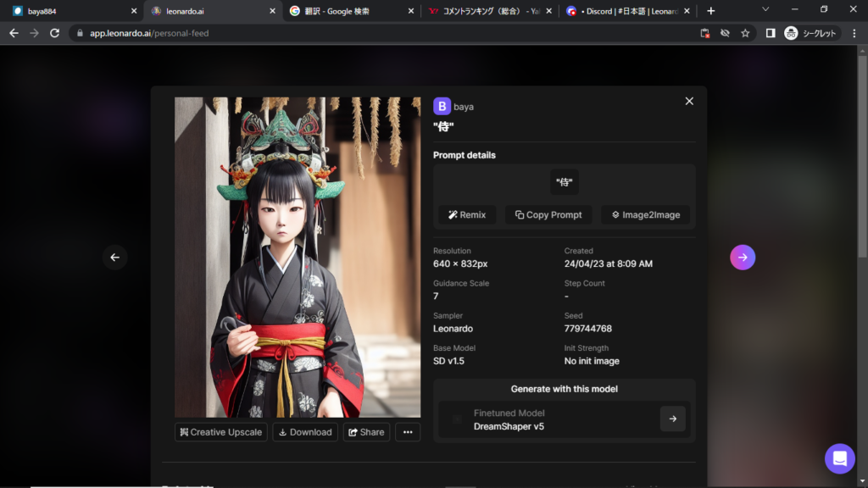Copy the prompt with Copy Prompt
The image size is (868, 488).
pyautogui.click(x=548, y=215)
